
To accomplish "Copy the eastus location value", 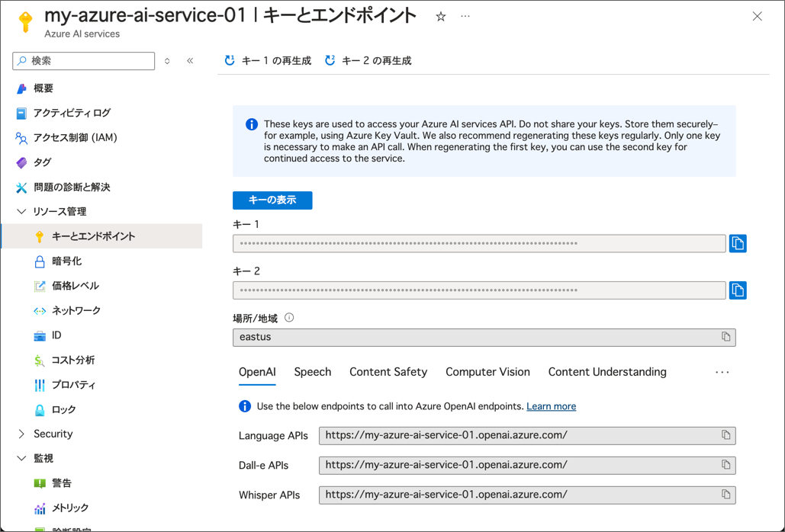I will pos(725,336).
